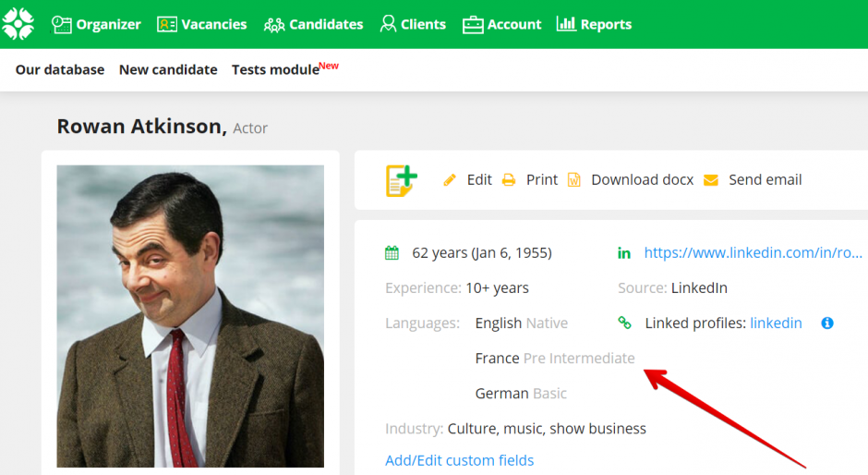Click the Send email envelope icon
This screenshot has width=868, height=475.
[711, 180]
